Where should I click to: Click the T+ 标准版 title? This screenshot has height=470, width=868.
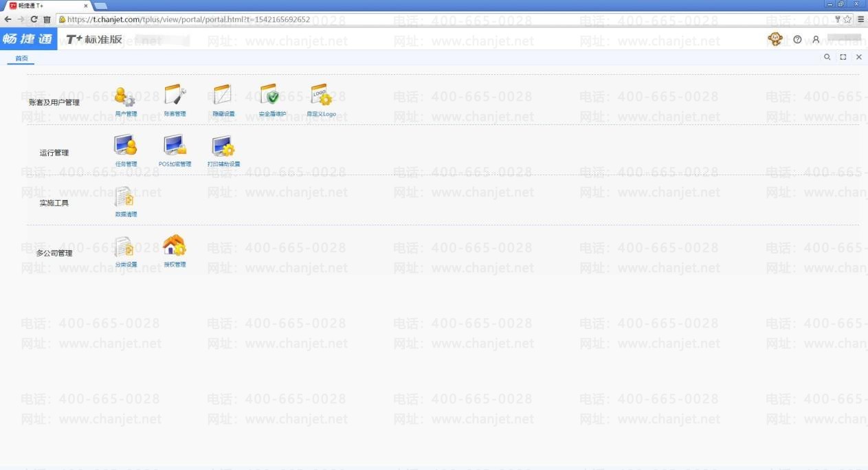[94, 39]
